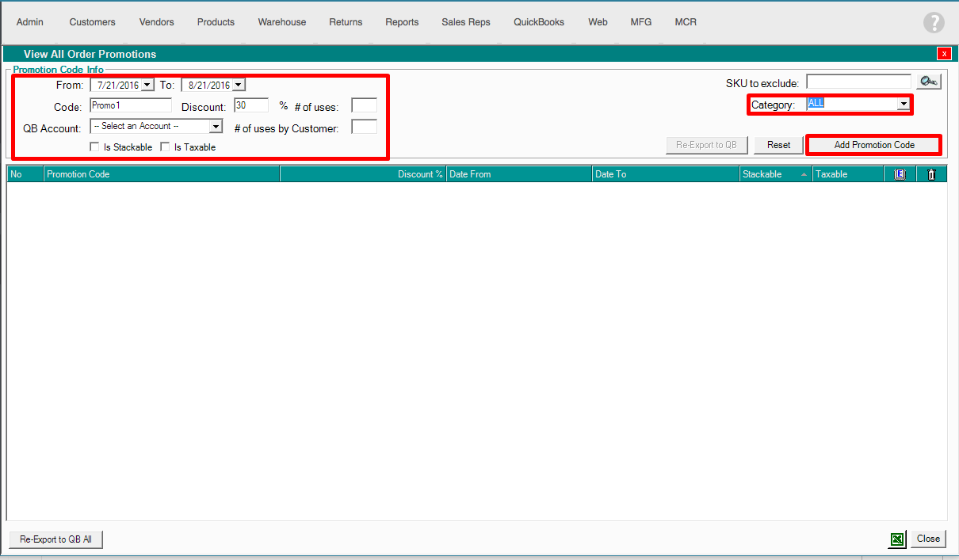This screenshot has height=560, width=959.
Task: Open the To date picker dropdown
Action: (239, 85)
